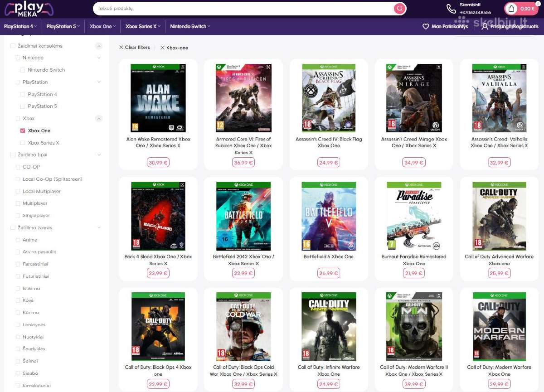The image size is (544, 392).
Task: Tick the Nintendo Switch filter checkbox
Action: point(23,70)
